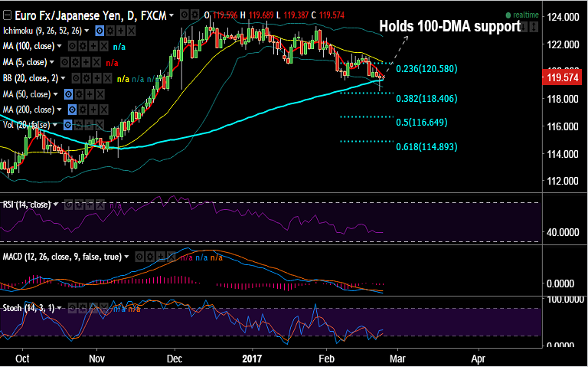Click the 'Holds 100-DMA support' text annotation
This screenshot has width=588, height=367.
[450, 26]
